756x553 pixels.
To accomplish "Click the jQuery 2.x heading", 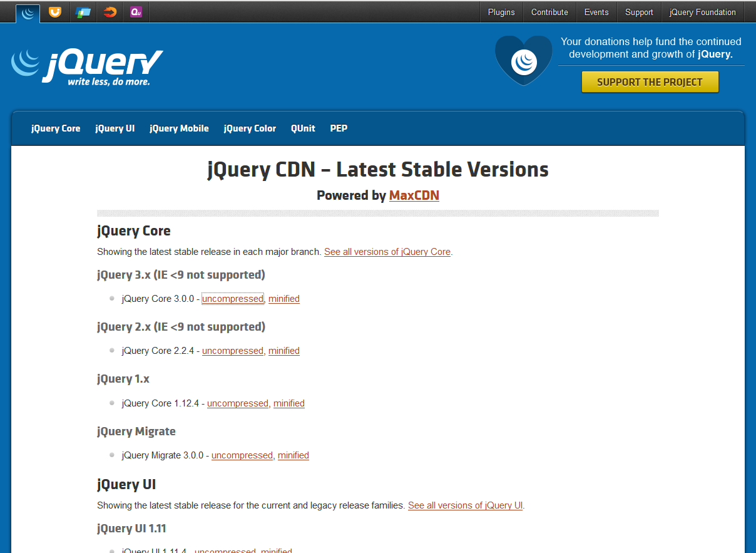I will click(x=181, y=327).
